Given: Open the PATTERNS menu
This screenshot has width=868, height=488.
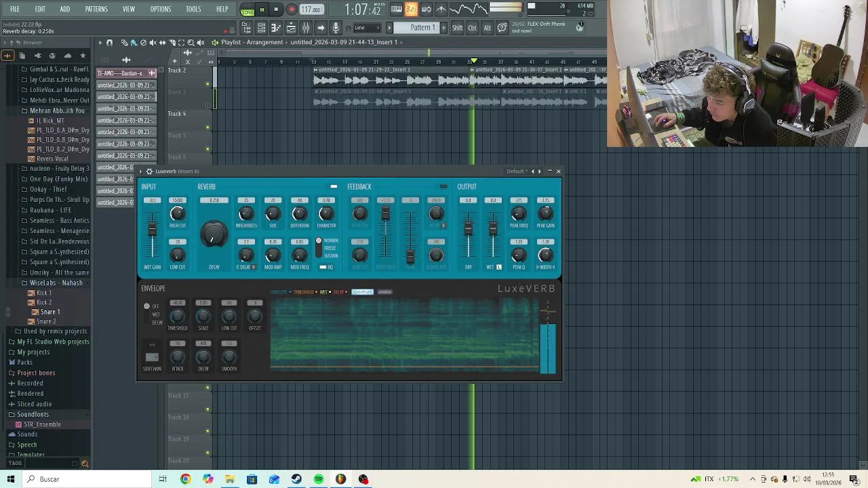Looking at the screenshot, I should click(x=96, y=9).
